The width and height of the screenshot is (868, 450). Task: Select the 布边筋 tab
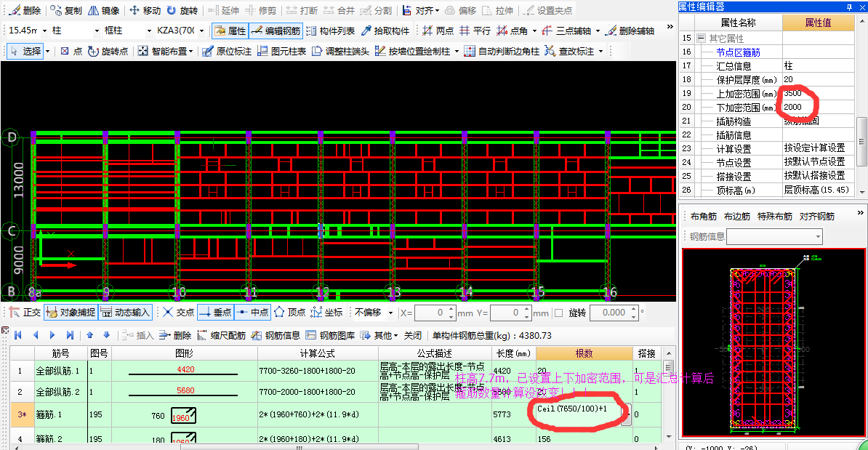737,217
